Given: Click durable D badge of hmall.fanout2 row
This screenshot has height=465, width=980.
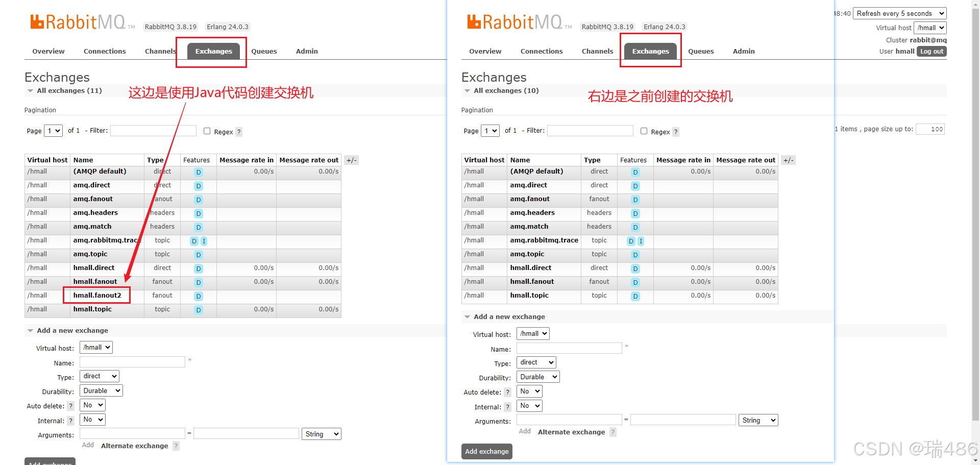Looking at the screenshot, I should click(x=199, y=296).
